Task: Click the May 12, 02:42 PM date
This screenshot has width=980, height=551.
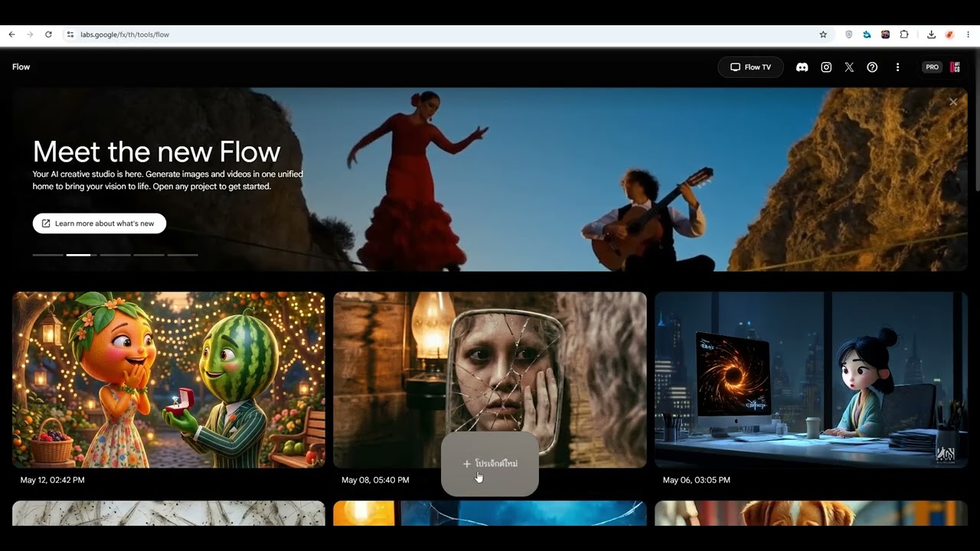Action: (x=52, y=481)
